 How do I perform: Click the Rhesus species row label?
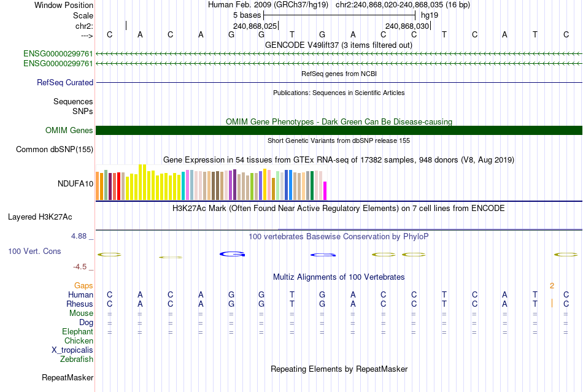click(80, 304)
